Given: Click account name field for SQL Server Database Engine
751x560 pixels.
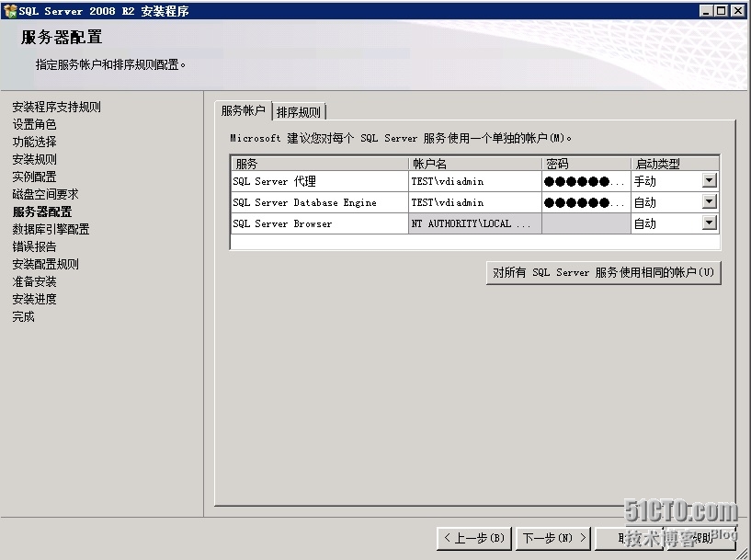Looking at the screenshot, I should pyautogui.click(x=474, y=202).
